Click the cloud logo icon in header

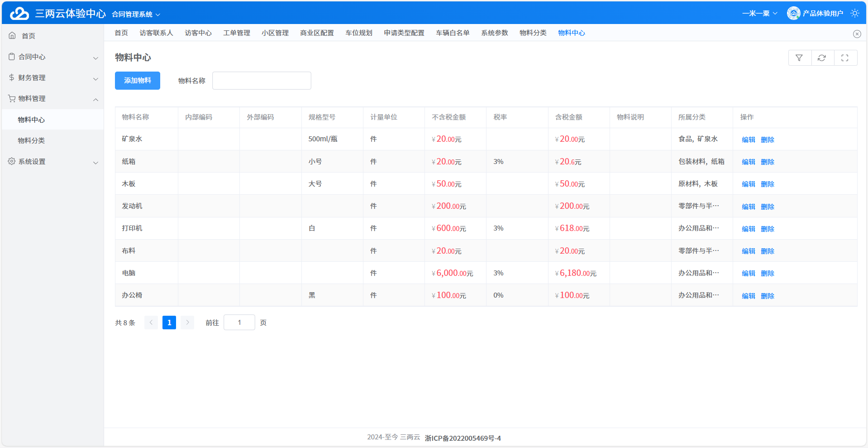(19, 13)
